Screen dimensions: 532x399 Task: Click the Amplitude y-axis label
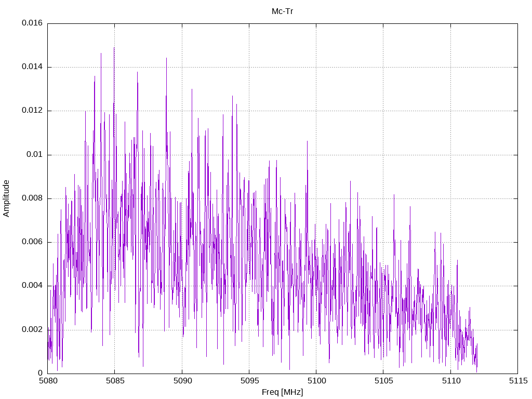(6, 198)
